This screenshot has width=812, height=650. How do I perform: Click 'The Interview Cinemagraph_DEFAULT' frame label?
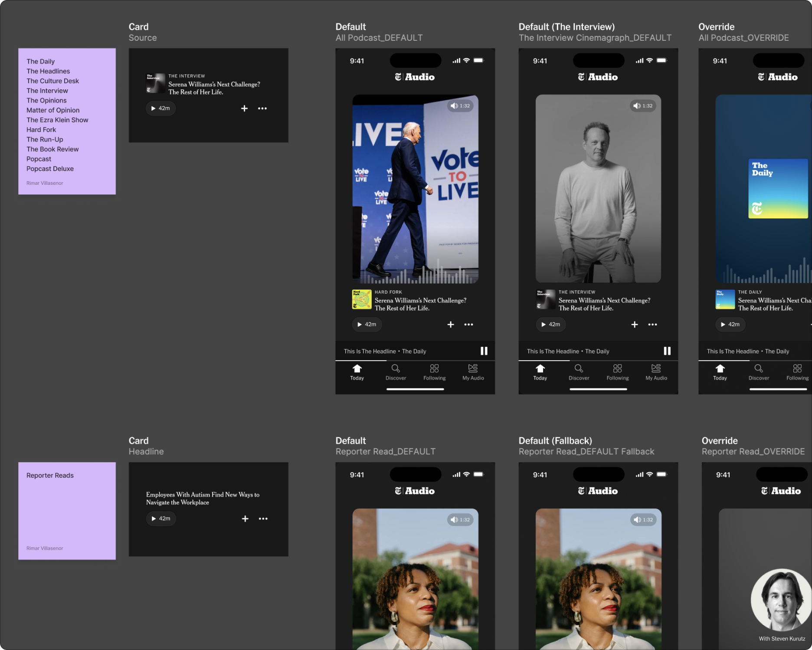pyautogui.click(x=595, y=38)
